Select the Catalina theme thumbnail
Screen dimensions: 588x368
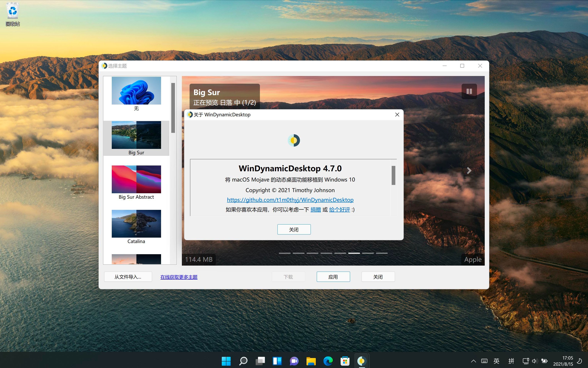coord(136,223)
